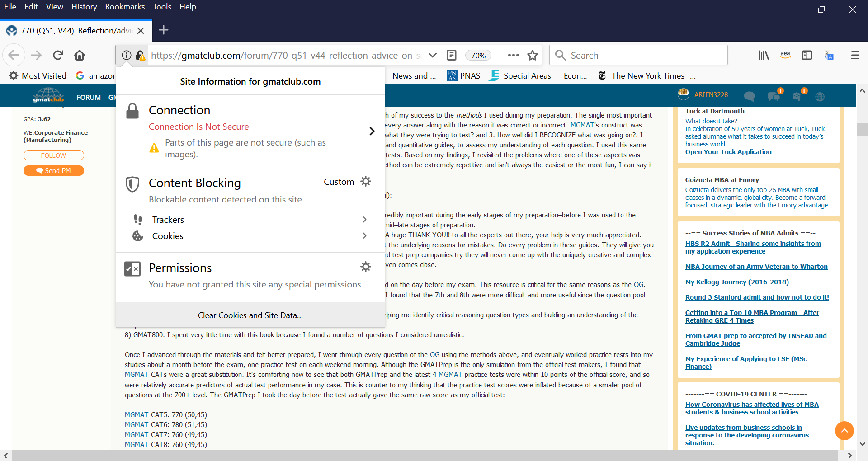Click the vertical scrollbar down arrow
Screen dimensions: 868x461
[x=862, y=444]
